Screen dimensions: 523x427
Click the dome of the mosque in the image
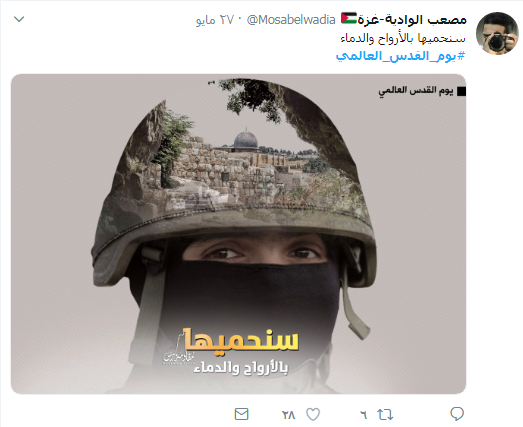(245, 139)
